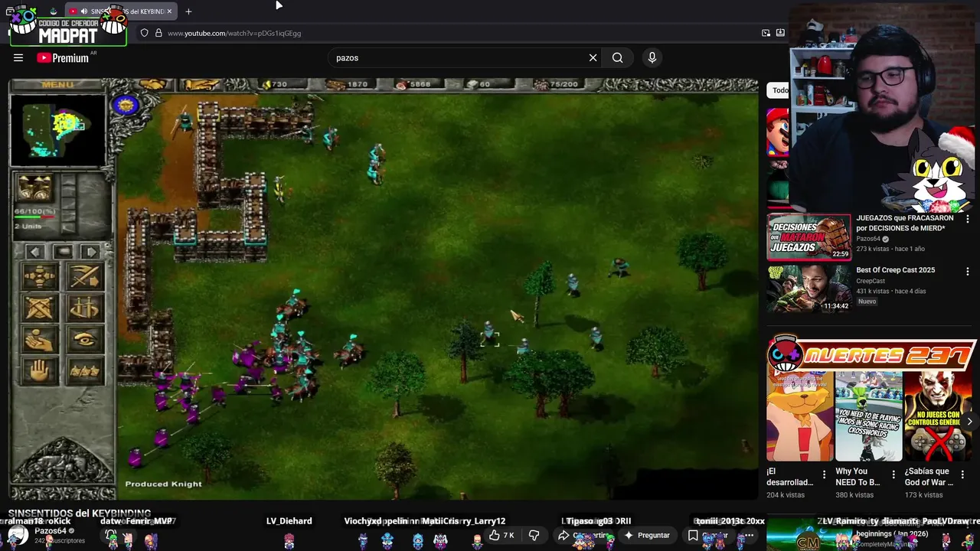Like the video showing 7 K
This screenshot has height=551, width=980.
point(502,536)
